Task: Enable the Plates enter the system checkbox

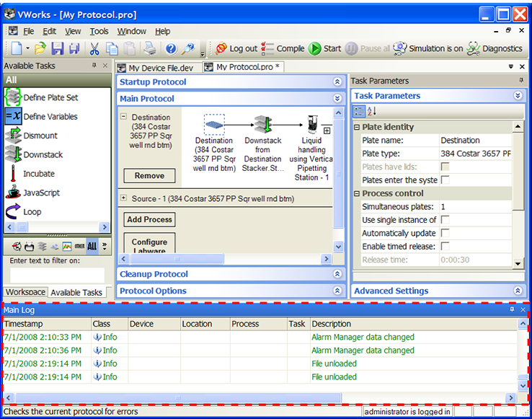Action: [445, 180]
